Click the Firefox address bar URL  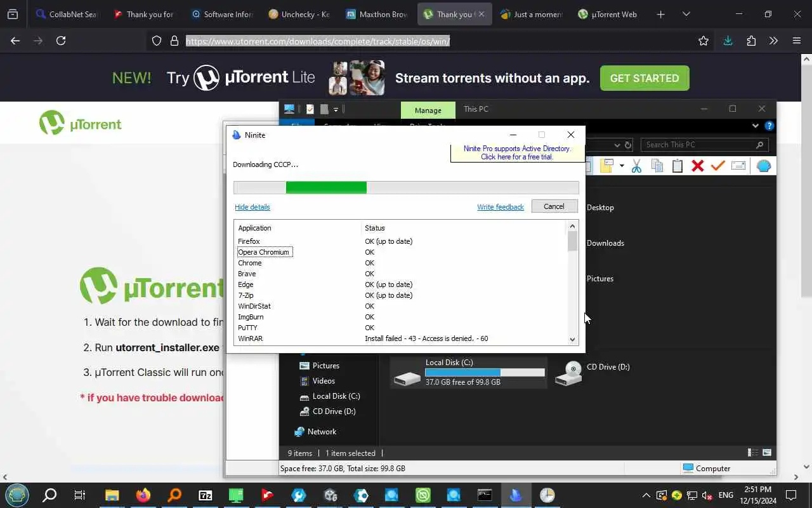(318, 41)
